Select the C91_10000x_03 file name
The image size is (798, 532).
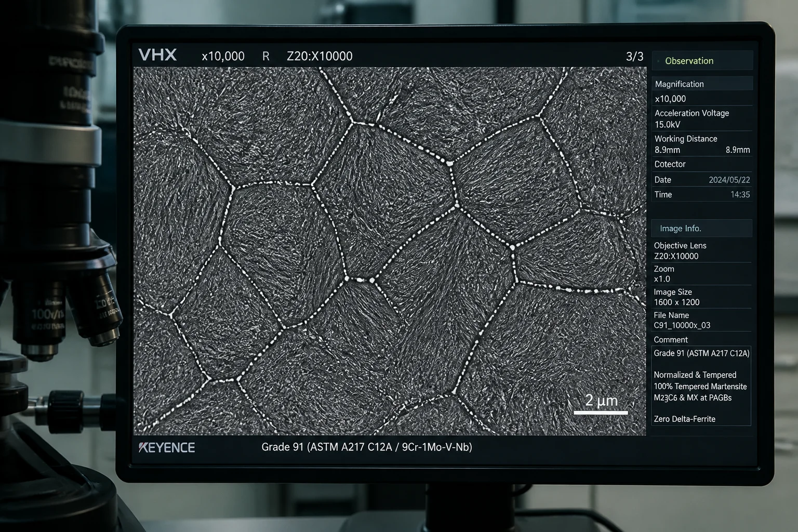[x=682, y=325]
